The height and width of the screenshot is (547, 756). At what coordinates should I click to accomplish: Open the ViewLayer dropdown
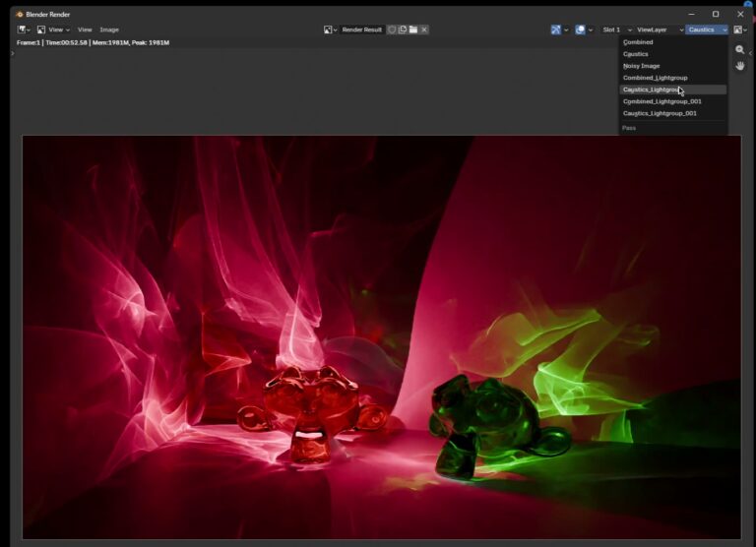pos(660,30)
